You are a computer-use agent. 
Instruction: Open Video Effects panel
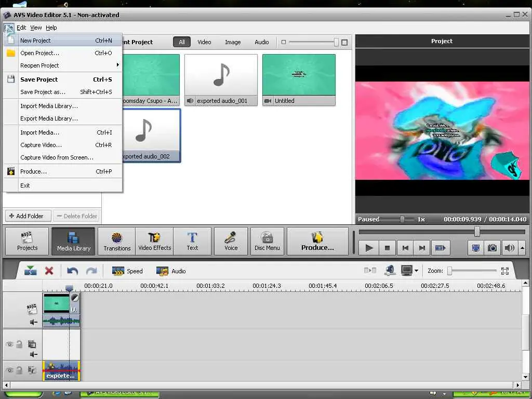[x=154, y=241]
